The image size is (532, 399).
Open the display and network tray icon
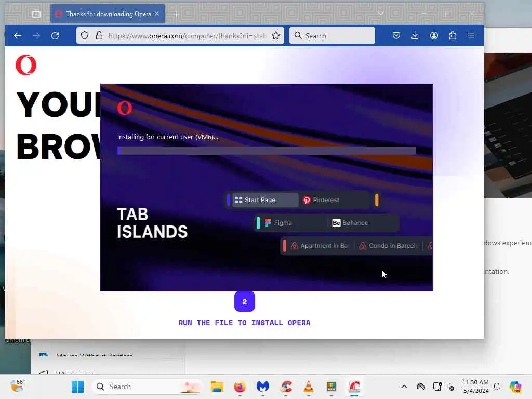[437, 387]
